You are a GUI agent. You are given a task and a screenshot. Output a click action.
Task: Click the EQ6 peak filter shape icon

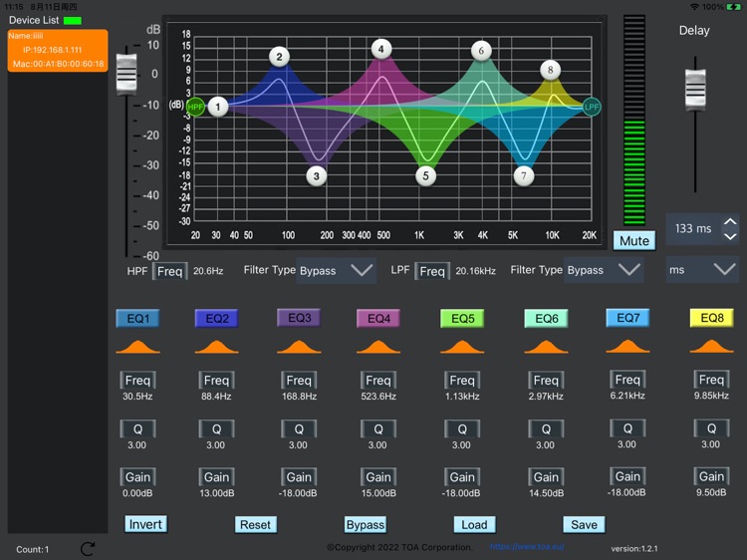click(x=546, y=347)
